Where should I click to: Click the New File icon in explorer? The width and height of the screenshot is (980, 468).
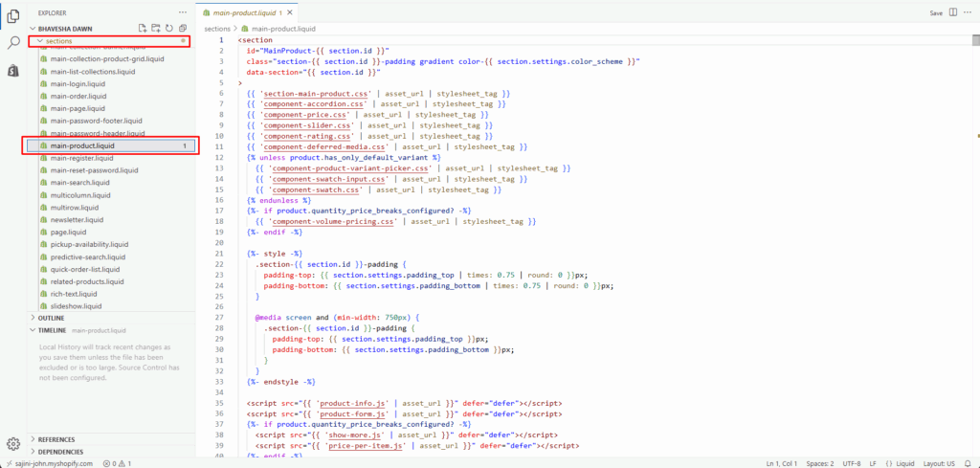click(x=143, y=28)
